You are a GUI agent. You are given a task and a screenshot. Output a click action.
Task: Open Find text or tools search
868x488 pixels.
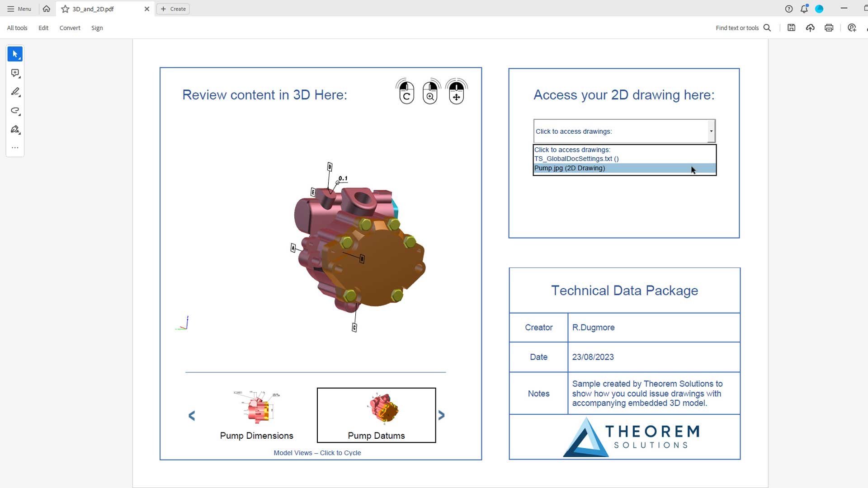click(x=767, y=28)
